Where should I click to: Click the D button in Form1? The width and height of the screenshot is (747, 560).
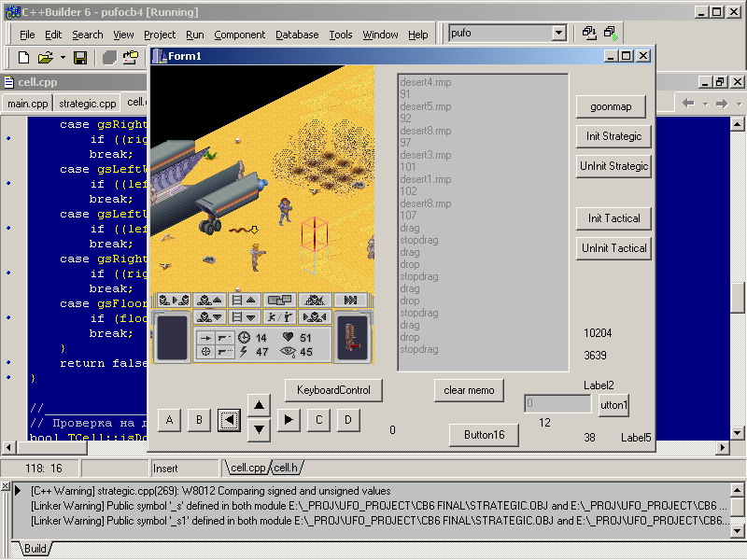pos(347,420)
